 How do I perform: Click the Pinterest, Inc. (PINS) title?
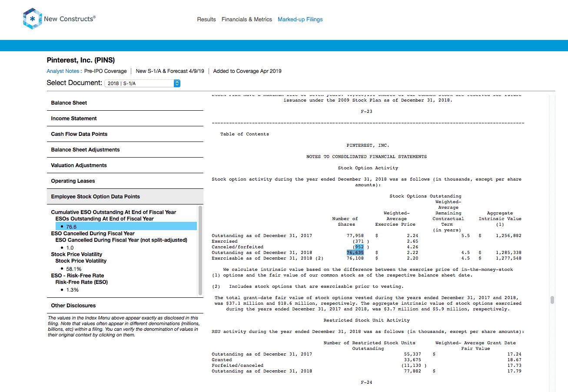pyautogui.click(x=81, y=60)
